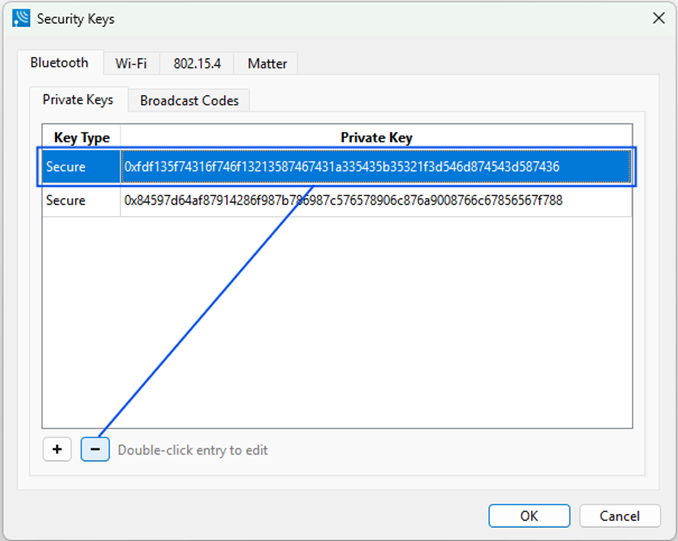Select the Matter tab
678x541 pixels.
(267, 64)
